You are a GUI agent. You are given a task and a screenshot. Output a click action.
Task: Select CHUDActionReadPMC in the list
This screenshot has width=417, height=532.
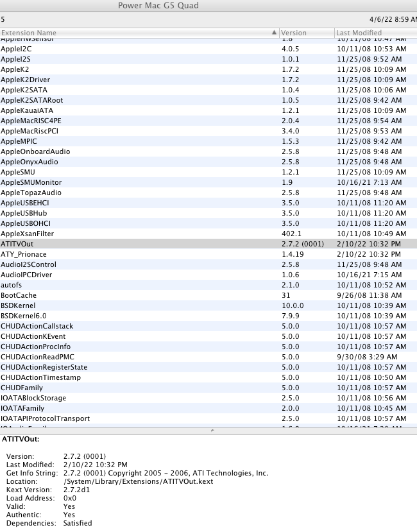[x=208, y=357]
